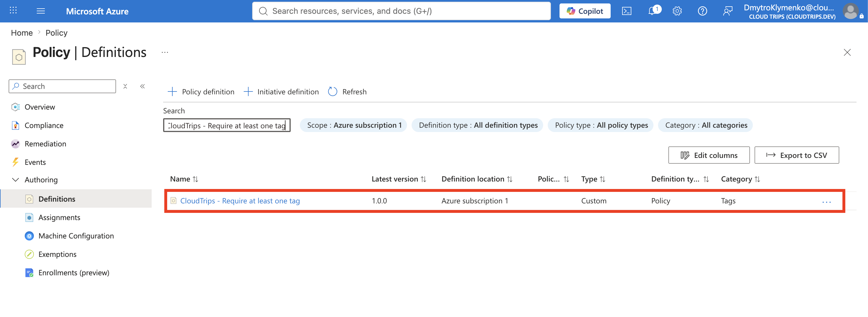Image resolution: width=868 pixels, height=317 pixels.
Task: Click the Microsoft Azure logo text
Action: 97,11
